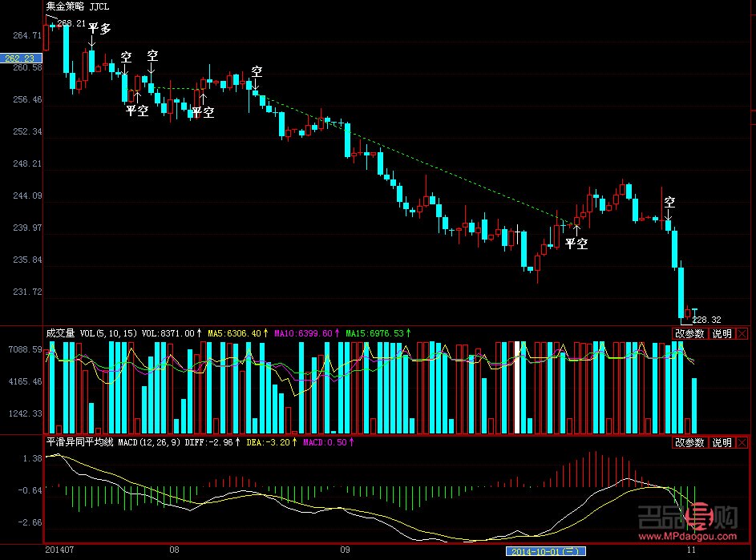
Task: Click the 256.46 price axis label
Action: (27, 99)
